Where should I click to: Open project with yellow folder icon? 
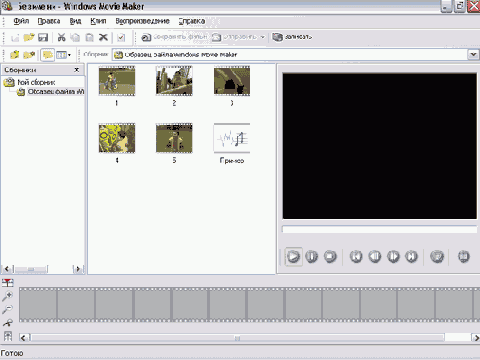tap(29, 37)
